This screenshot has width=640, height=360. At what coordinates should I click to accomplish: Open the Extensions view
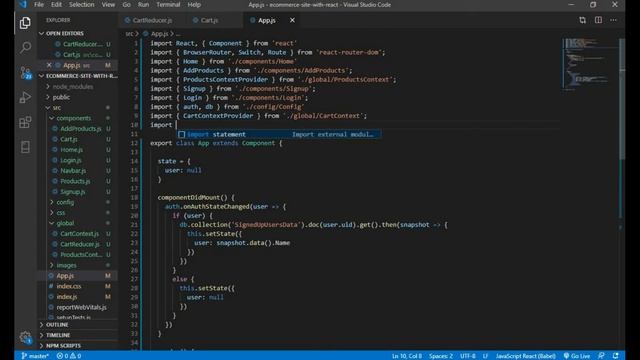(25, 122)
